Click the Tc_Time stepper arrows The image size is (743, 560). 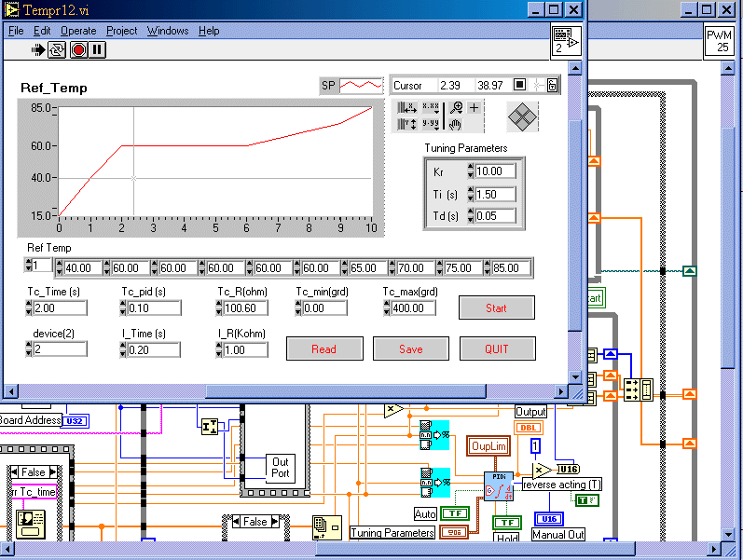click(x=28, y=307)
